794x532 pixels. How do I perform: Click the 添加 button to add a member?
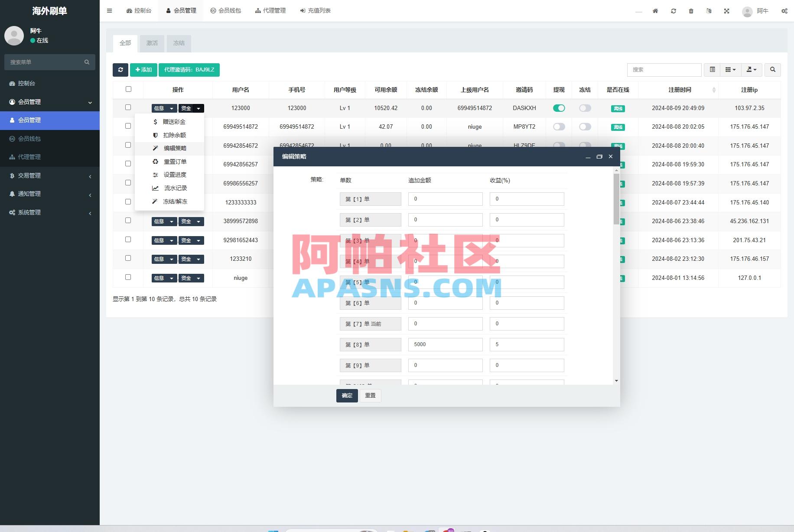click(143, 69)
